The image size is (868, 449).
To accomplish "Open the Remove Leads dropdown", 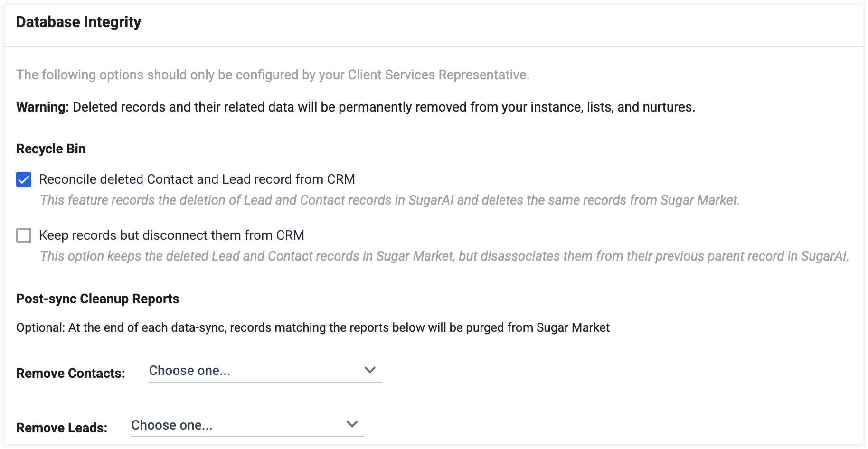I will 247,425.
